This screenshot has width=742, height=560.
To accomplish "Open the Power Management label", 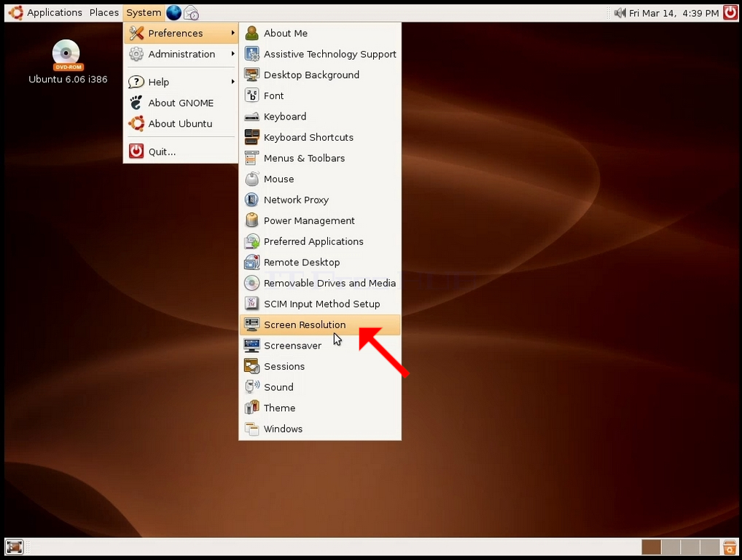I will [x=310, y=221].
